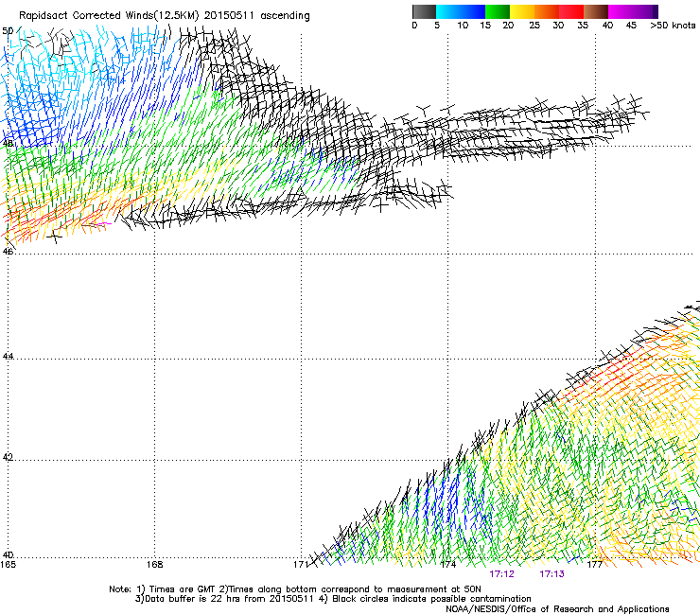Click the latitude label 50
Screen dimensions: 700x615
8,31
